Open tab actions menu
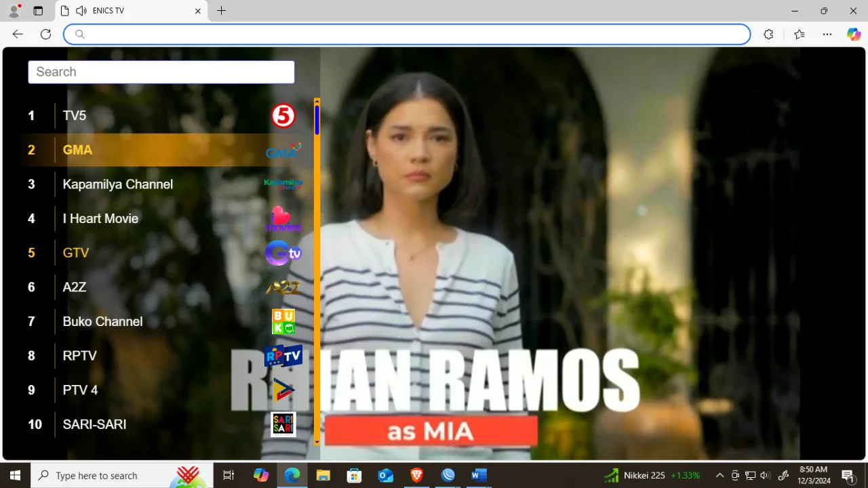The width and height of the screenshot is (868, 488). [x=38, y=11]
